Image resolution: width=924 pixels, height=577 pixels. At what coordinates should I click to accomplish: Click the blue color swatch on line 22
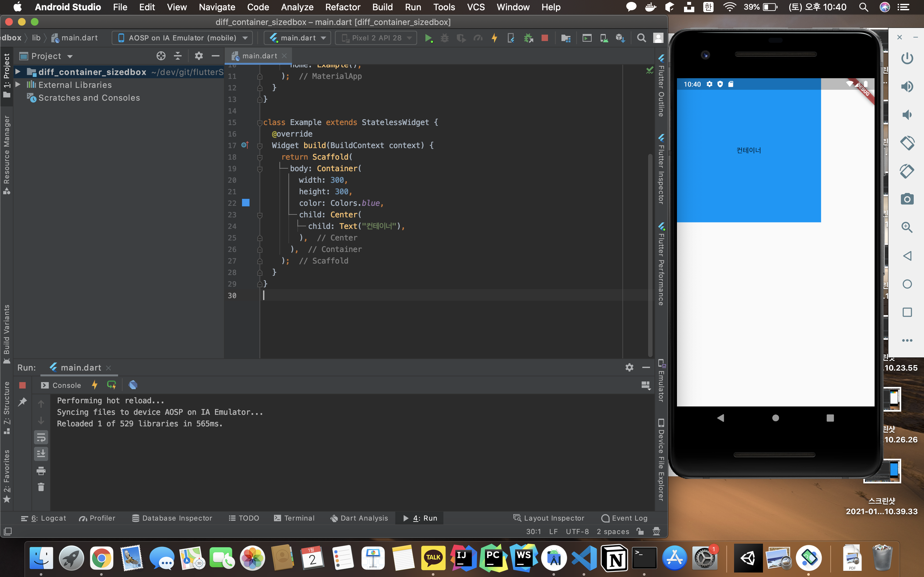click(x=246, y=203)
